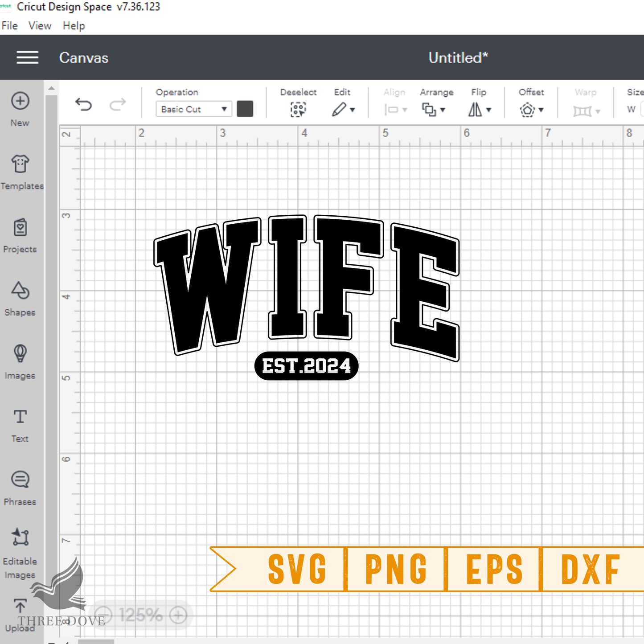Viewport: 644px width, 644px height.
Task: Expand the Arrange dropdown arrow
Action: (x=443, y=110)
